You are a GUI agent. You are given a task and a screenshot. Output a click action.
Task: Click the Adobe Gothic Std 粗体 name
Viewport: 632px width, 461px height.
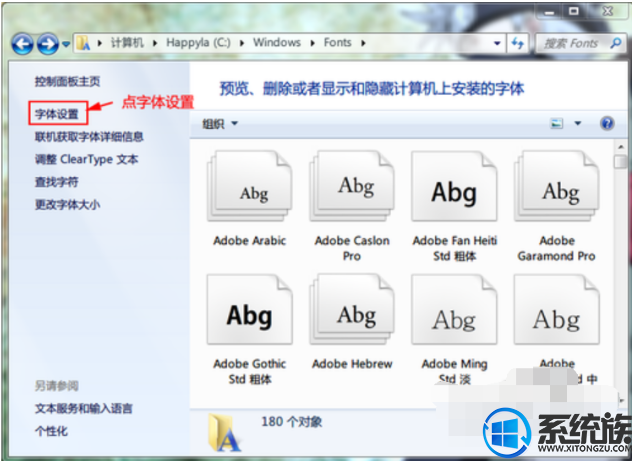[x=250, y=372]
